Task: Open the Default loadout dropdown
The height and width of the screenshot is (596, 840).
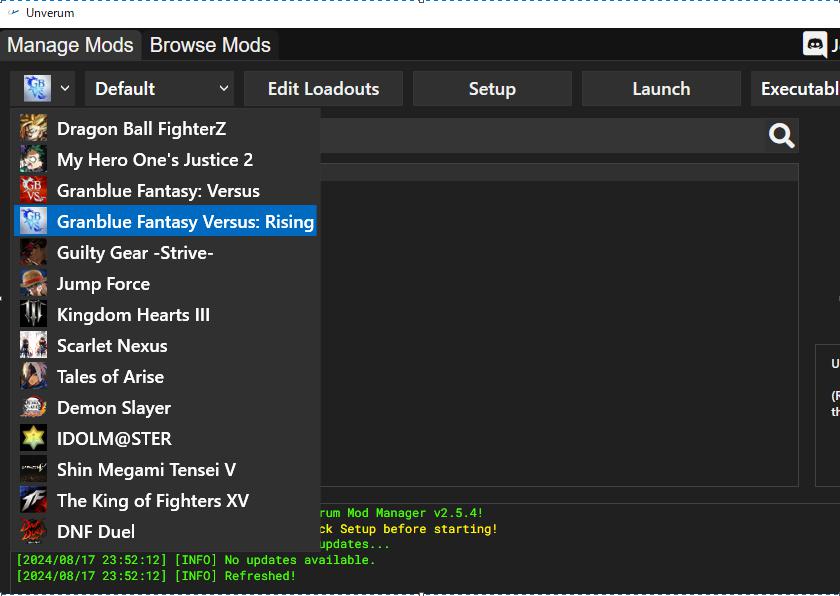Action: pyautogui.click(x=158, y=88)
